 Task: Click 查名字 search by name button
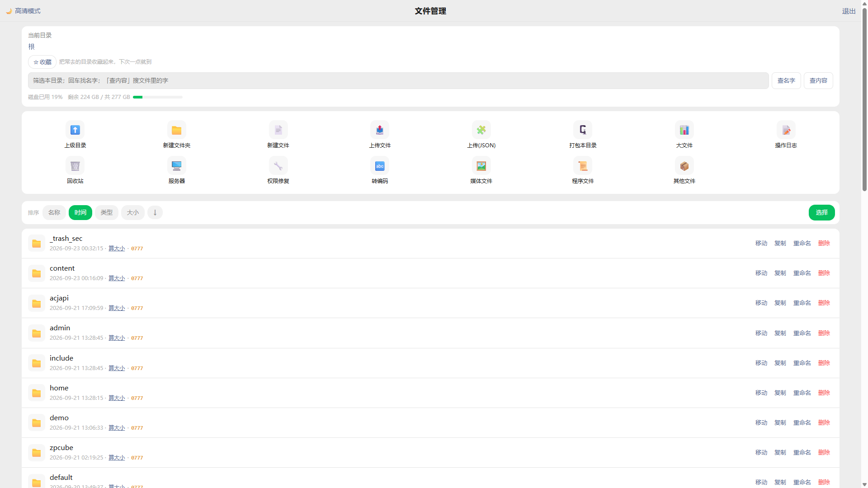click(786, 80)
